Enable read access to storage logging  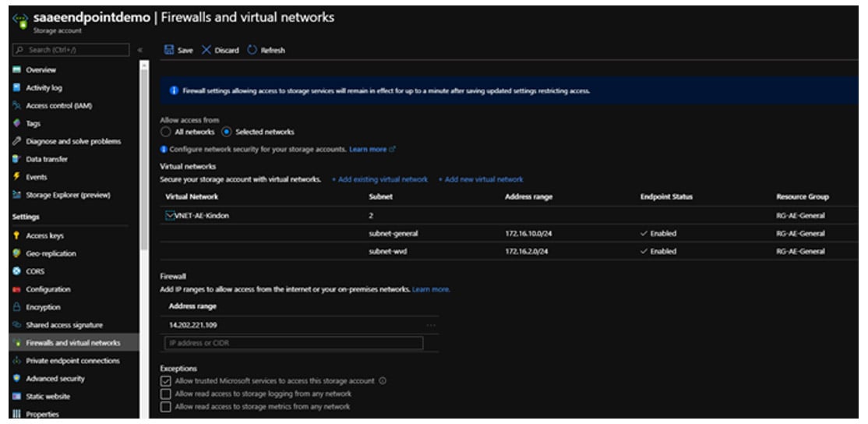[165, 394]
